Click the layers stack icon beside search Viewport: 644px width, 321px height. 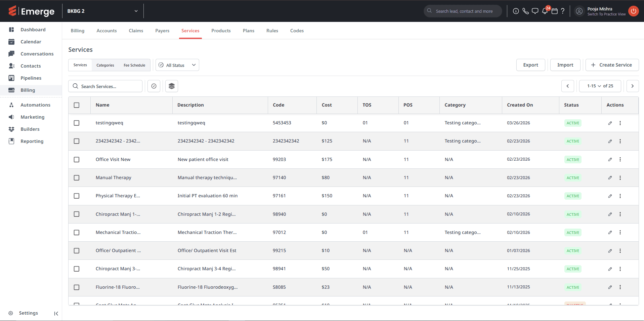click(x=172, y=86)
